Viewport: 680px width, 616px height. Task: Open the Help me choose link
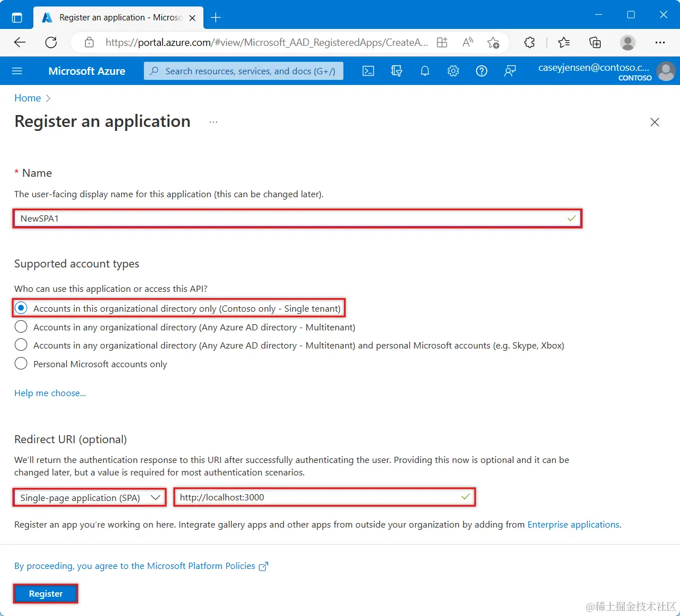(x=50, y=393)
